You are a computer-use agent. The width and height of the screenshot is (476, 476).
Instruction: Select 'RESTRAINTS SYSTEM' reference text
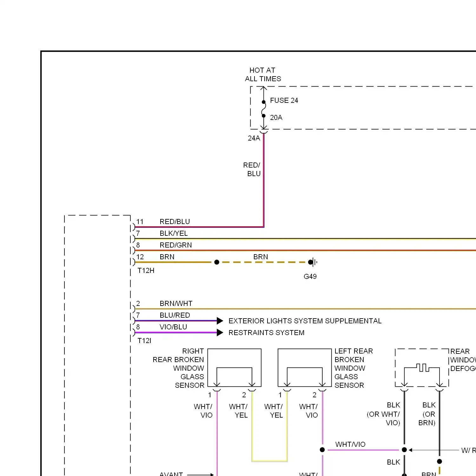[267, 333]
